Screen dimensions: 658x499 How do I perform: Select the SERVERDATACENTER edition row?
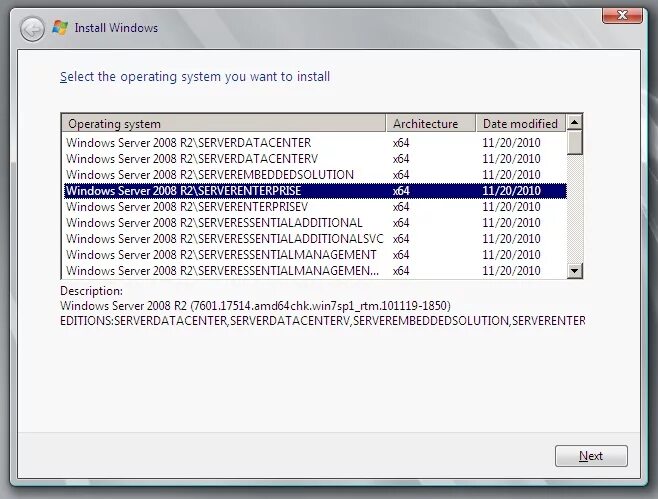[x=315, y=143]
